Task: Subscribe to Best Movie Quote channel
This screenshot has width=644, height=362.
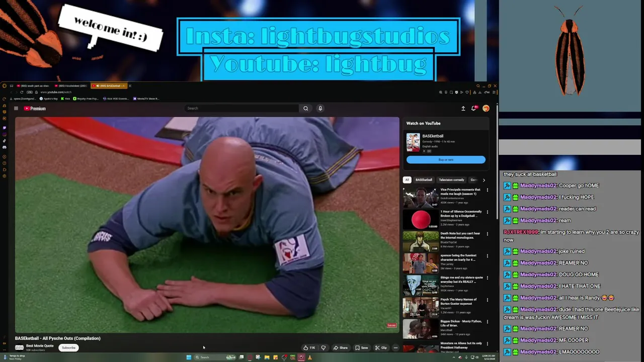Action: (x=68, y=347)
